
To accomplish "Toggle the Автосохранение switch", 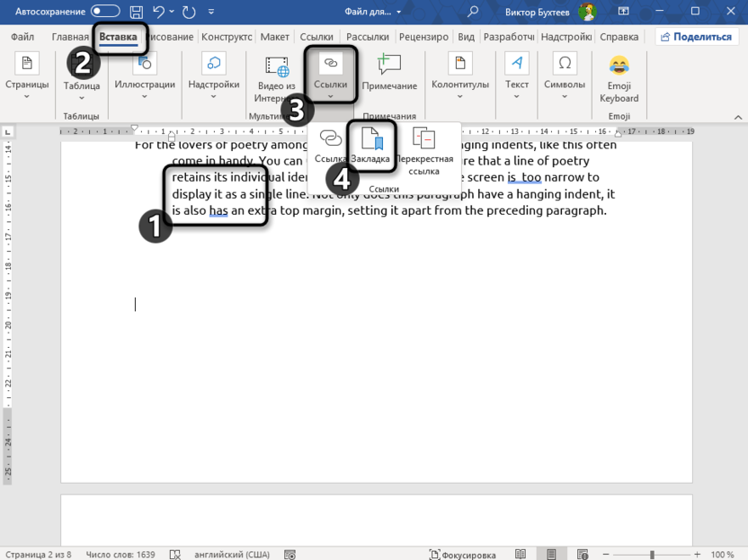I will [x=105, y=12].
